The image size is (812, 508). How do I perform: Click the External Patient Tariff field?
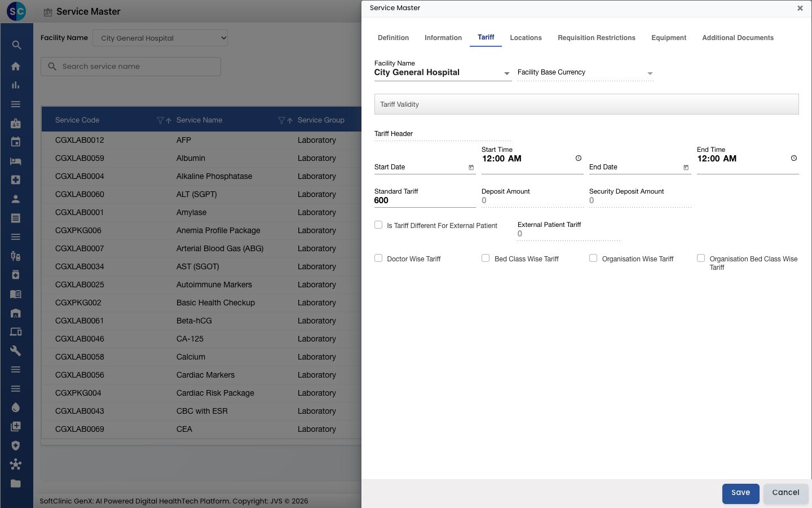point(568,234)
